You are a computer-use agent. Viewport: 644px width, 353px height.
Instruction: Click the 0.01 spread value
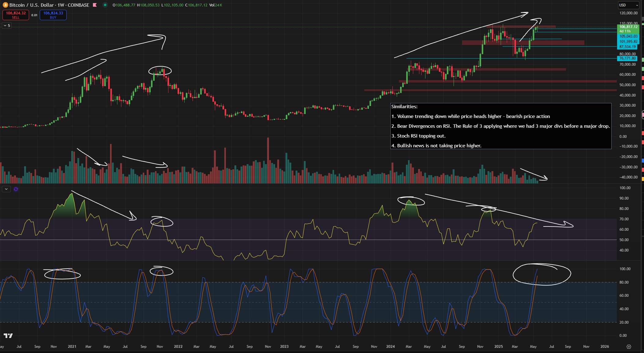point(34,15)
